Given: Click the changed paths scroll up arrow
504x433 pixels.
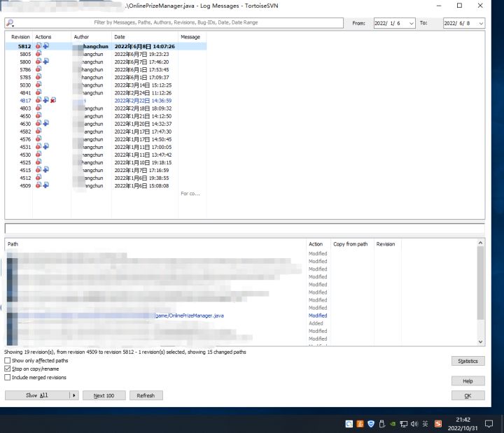Looking at the screenshot, I should [x=480, y=243].
